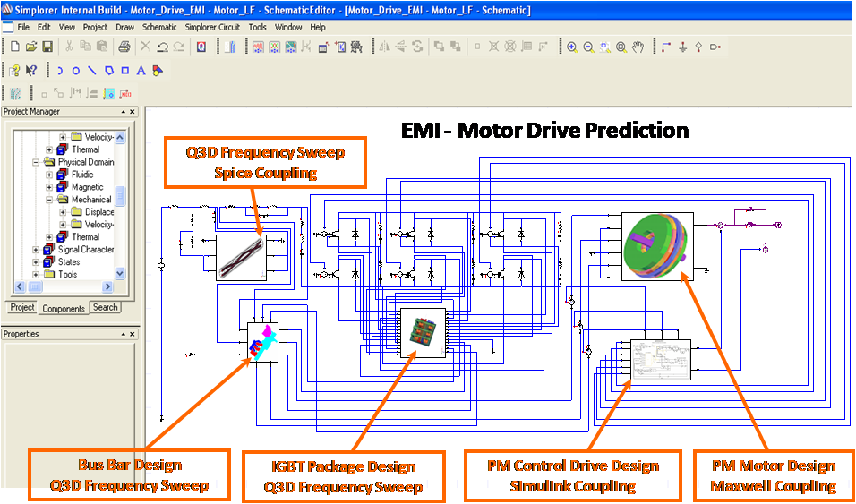Click the colored shapes toolbar icon
Screen dimensions: 856x504
tap(158, 71)
